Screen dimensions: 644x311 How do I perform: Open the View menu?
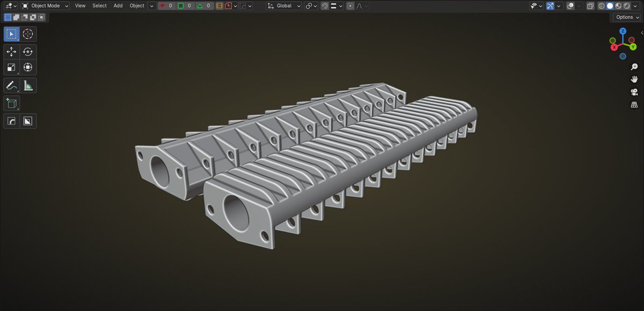(x=80, y=5)
